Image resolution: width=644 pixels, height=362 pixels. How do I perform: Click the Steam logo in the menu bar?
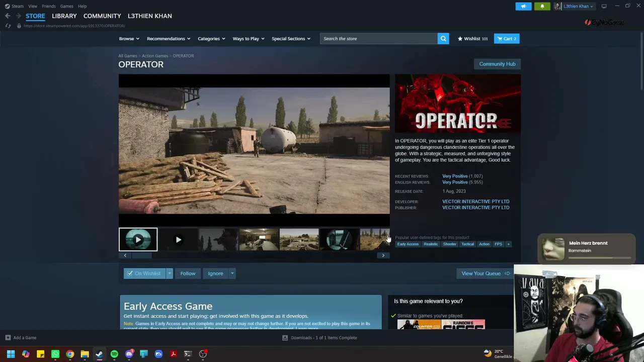tap(7, 6)
